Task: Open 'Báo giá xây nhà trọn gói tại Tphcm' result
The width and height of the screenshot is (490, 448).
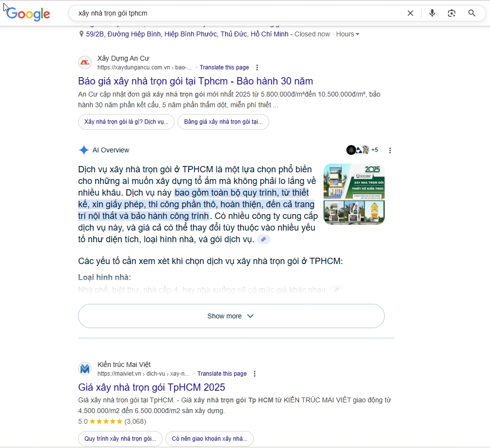Action: (196, 81)
